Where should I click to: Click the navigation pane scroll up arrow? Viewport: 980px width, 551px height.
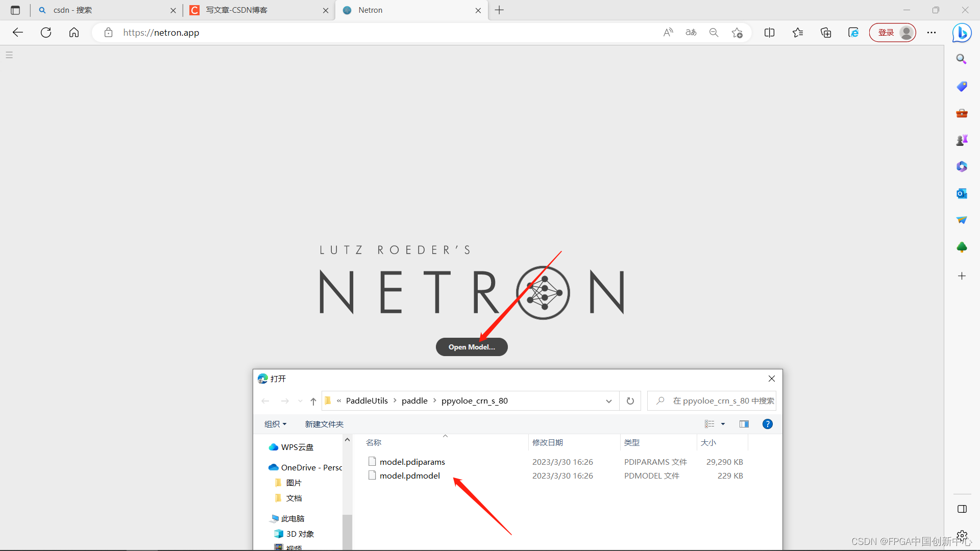coord(347,439)
